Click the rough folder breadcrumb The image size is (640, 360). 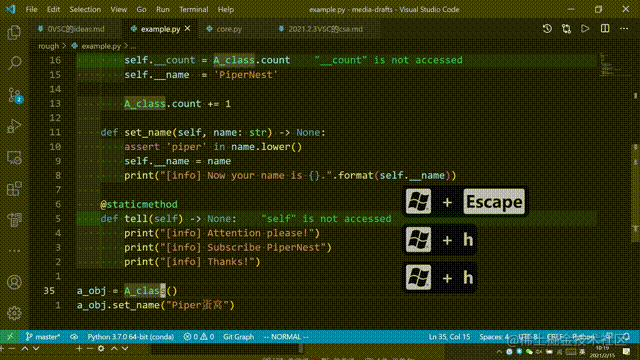(x=49, y=46)
